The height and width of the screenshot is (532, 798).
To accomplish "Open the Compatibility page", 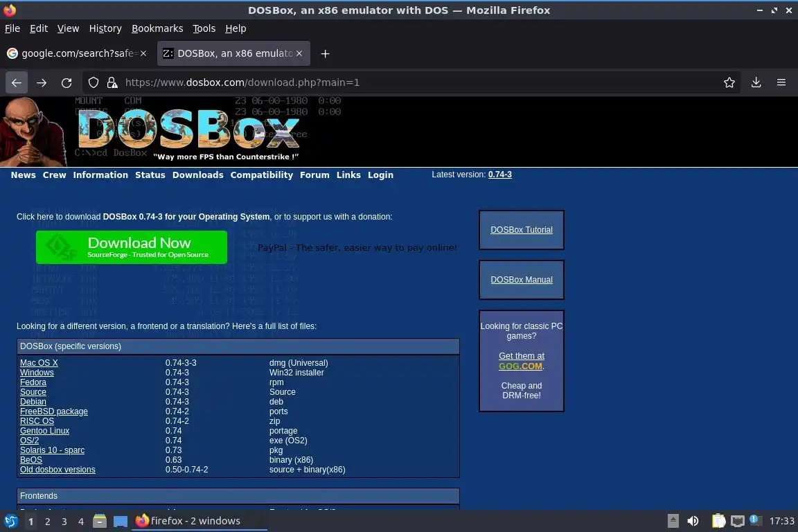I will (x=262, y=175).
